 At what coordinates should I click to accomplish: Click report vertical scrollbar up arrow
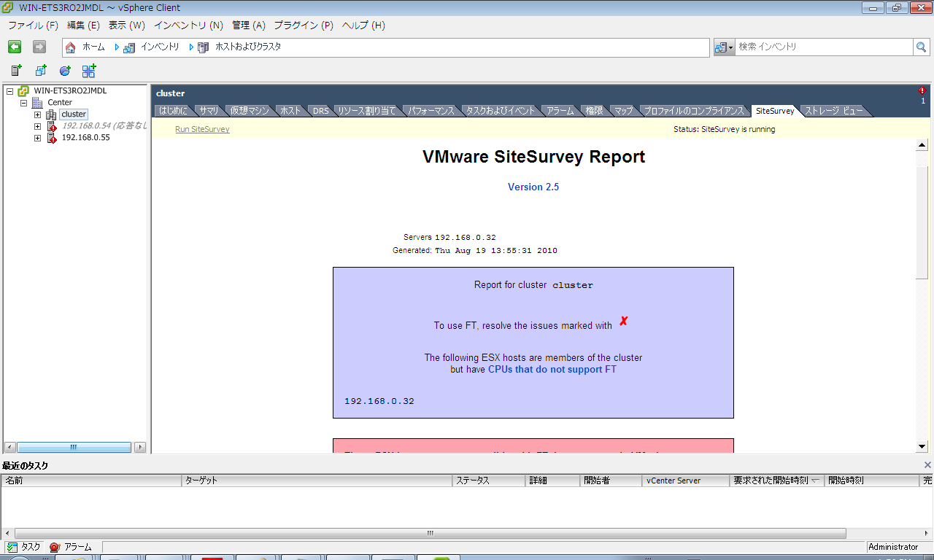click(x=922, y=144)
